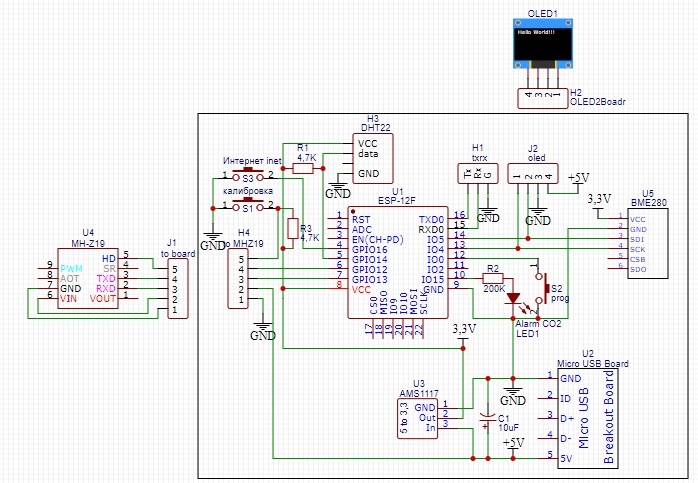Click the ground symbol near Micro USB Board
Screen dimensions: 698x483
coord(513,398)
